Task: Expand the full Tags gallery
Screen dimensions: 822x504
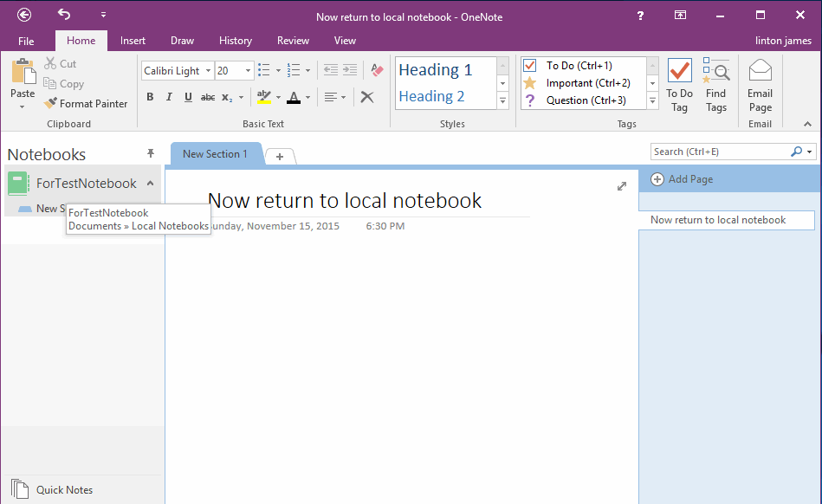Action: tap(653, 100)
